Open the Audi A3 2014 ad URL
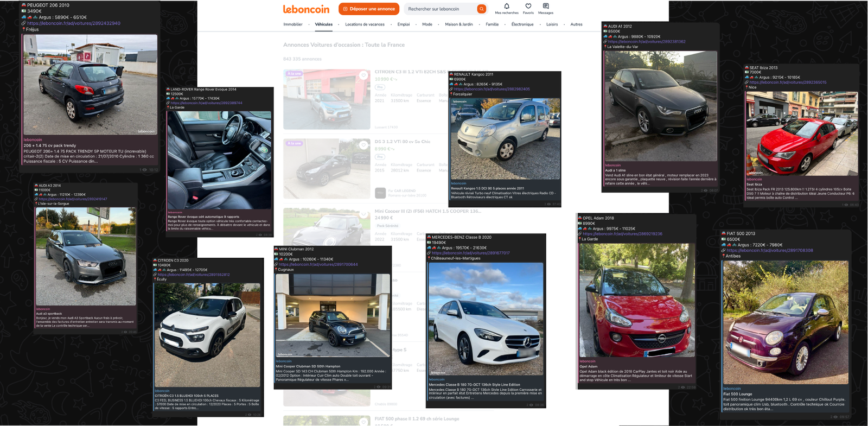 click(x=73, y=199)
